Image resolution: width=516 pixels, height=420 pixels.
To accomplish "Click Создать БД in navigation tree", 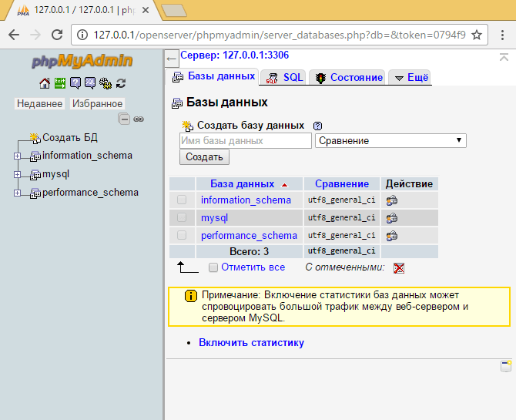I will click(x=70, y=137).
